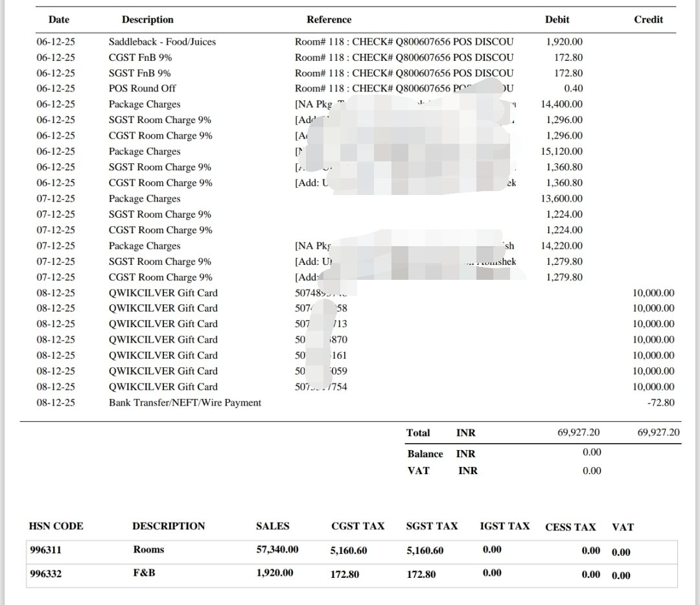The height and width of the screenshot is (605, 700).
Task: Click the first 07-12-25 Package Charges row
Action: coord(310,199)
